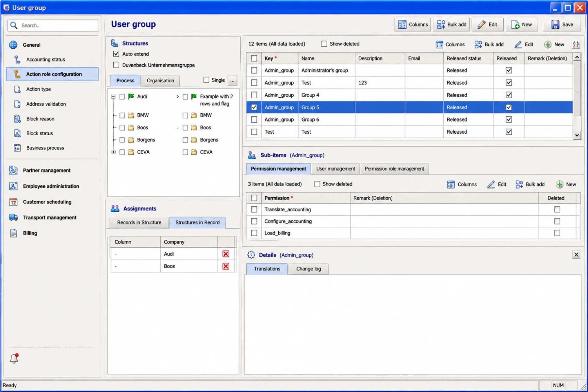The image size is (588, 392).
Task: Open Employee administration icon
Action: click(13, 186)
